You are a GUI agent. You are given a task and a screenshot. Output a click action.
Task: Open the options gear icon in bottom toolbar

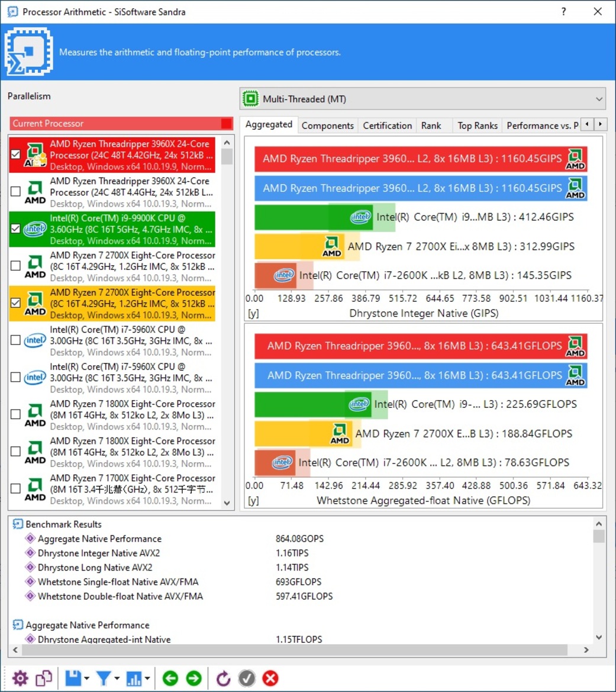(x=20, y=678)
